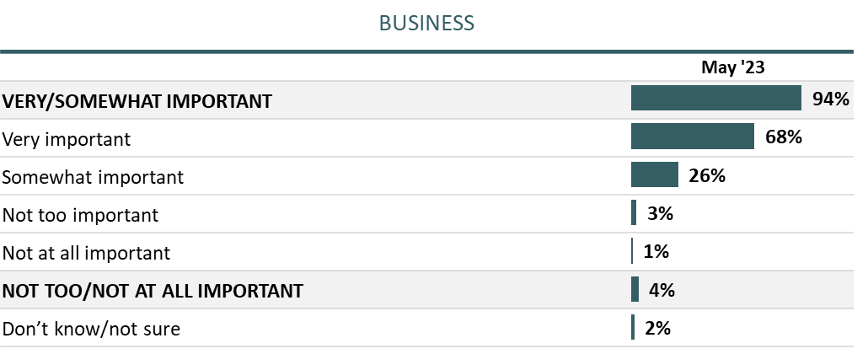Click the 68% Very important bar
868x354 pixels.
(692, 137)
